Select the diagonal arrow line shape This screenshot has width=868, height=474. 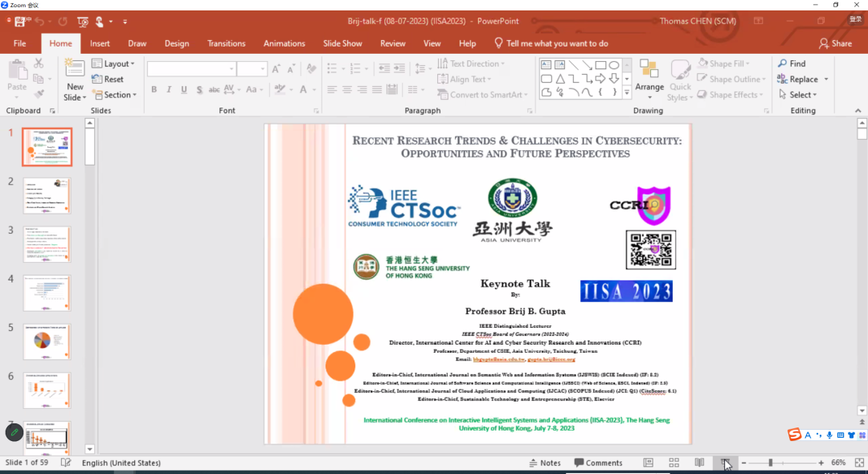pos(588,65)
